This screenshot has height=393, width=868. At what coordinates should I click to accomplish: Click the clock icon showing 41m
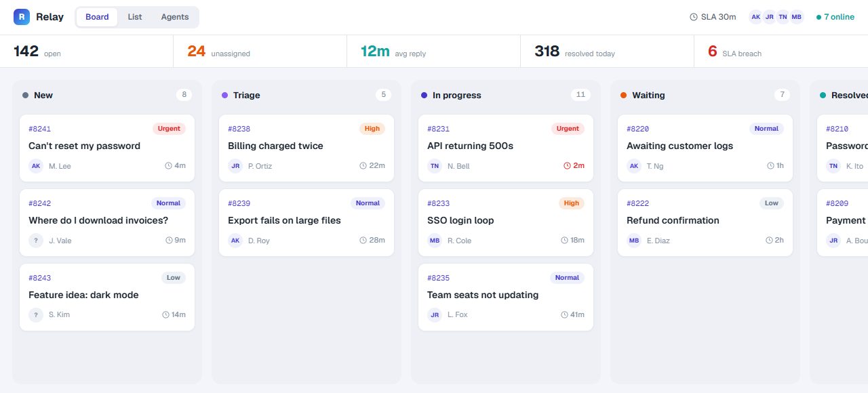coord(565,314)
